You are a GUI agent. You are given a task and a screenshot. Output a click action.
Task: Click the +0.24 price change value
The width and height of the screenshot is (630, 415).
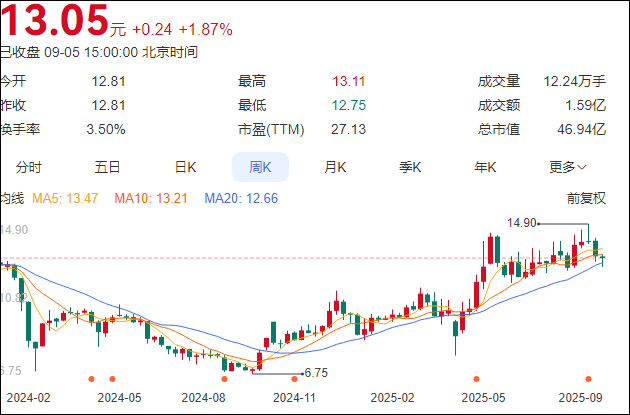pyautogui.click(x=152, y=30)
